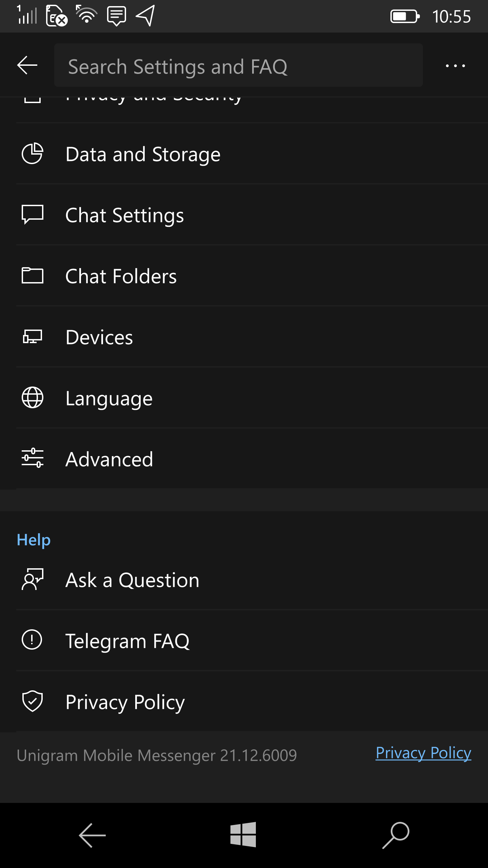Open the three-dot more options menu

(x=455, y=66)
